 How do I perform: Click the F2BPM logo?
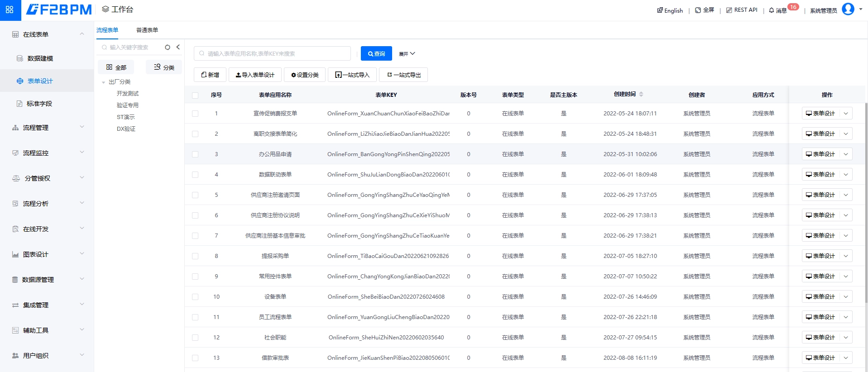tap(59, 10)
